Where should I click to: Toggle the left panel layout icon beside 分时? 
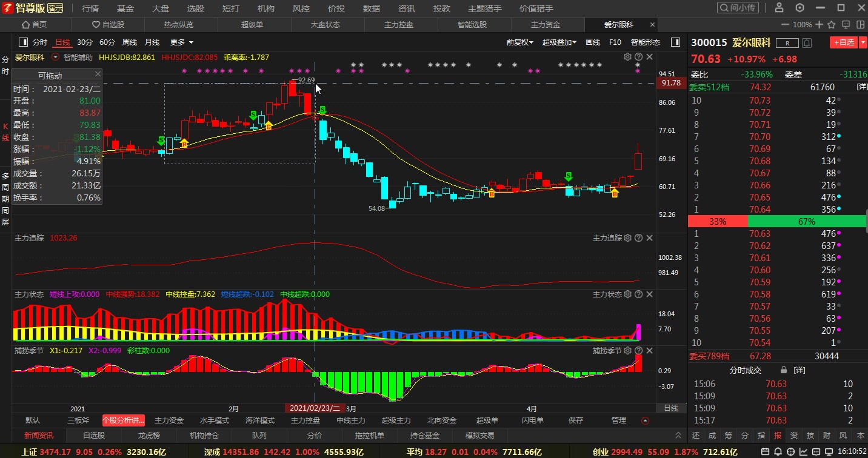point(23,42)
